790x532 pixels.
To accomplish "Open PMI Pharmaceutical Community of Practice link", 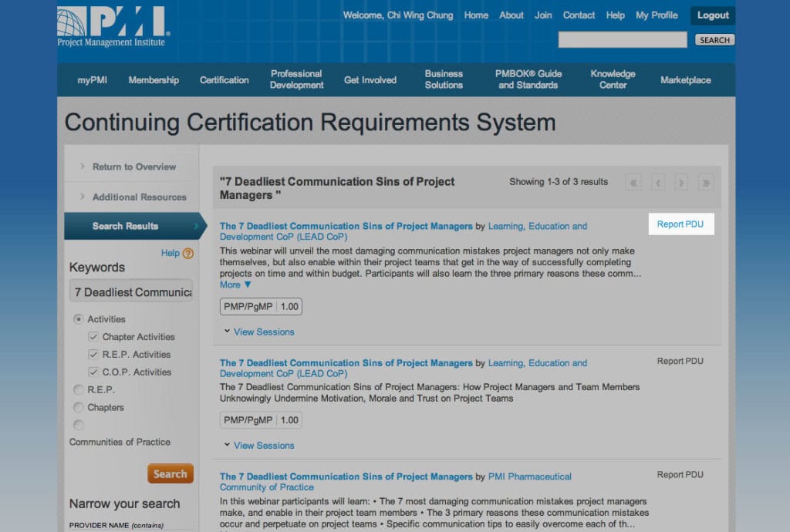I will pos(396,482).
